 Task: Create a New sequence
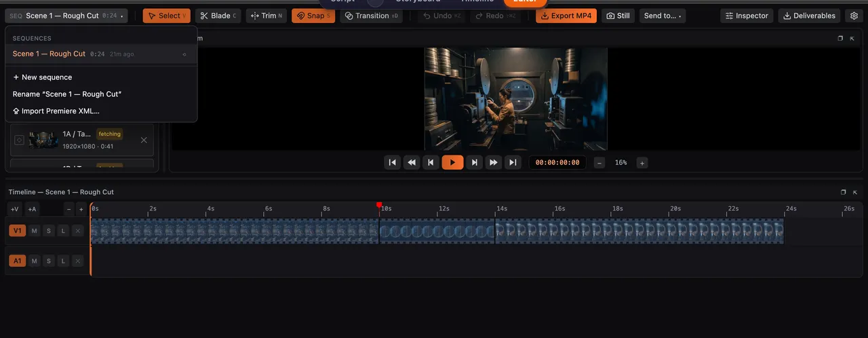click(x=101, y=77)
